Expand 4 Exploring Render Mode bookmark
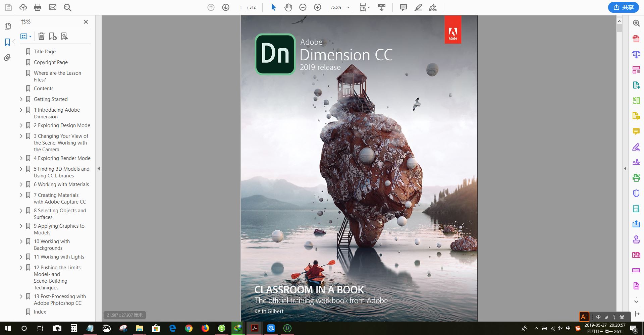 [21, 158]
